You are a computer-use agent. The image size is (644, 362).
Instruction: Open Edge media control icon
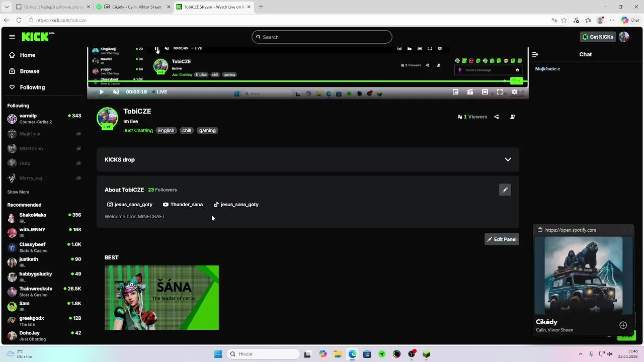pos(577,20)
